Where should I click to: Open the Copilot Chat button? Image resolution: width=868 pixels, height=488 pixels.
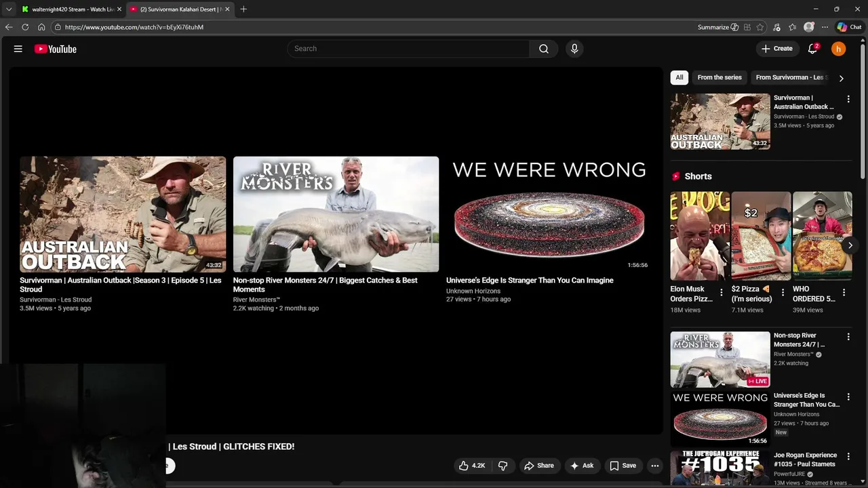pos(849,27)
